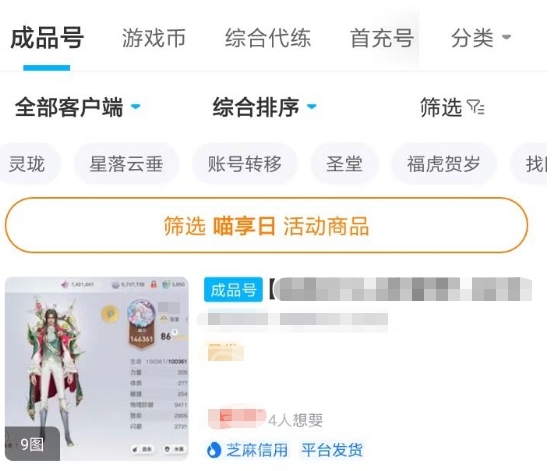Tap the yellow coin icon in thumbnail
The width and height of the screenshot is (553, 471).
pos(109,314)
